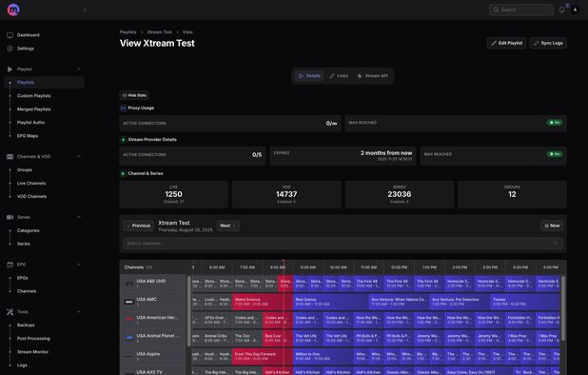Select Million to One program
This screenshot has height=375, width=588.
pyautogui.click(x=323, y=356)
